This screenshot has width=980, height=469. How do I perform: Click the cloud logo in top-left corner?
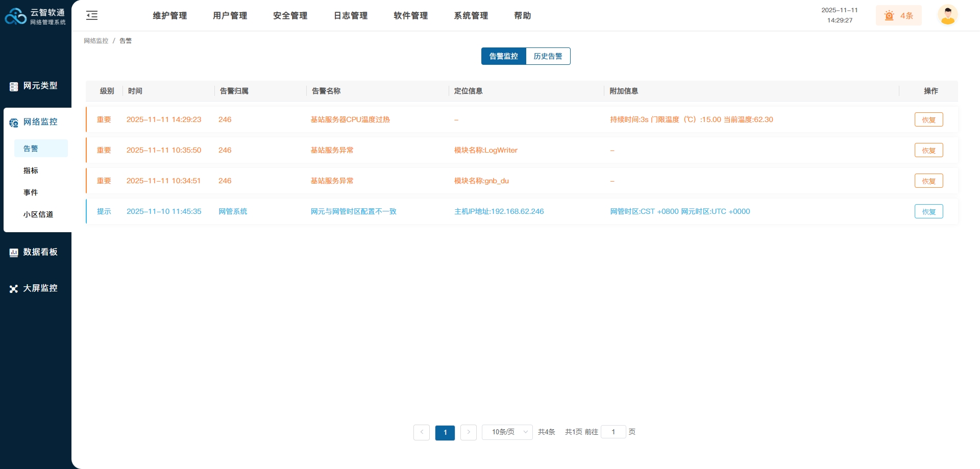click(15, 16)
